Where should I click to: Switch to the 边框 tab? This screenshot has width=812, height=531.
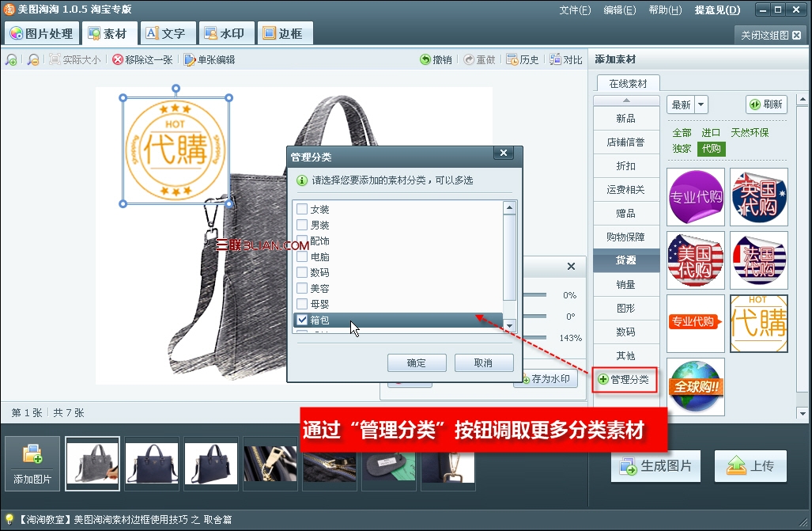[283, 34]
